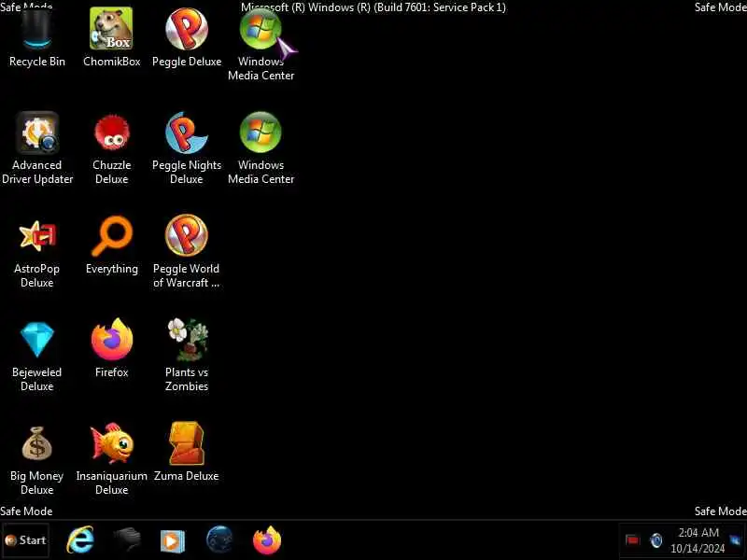Click the round blue tray icon beside clock

(x=656, y=540)
